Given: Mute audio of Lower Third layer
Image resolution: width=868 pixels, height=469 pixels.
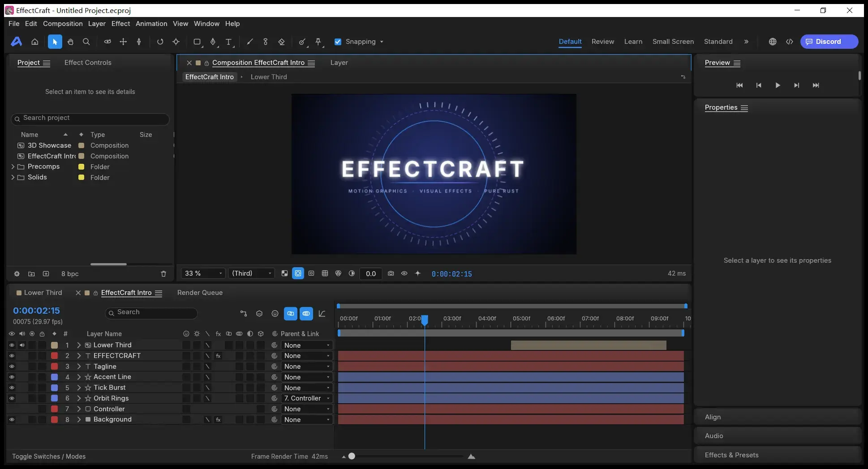Looking at the screenshot, I should click(x=22, y=345).
